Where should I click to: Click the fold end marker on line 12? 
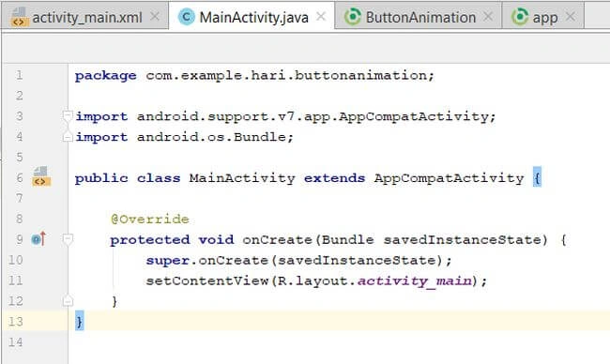pos(68,300)
